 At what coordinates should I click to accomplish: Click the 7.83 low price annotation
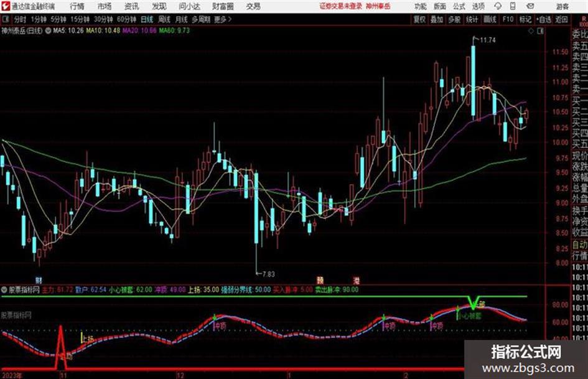pos(268,274)
